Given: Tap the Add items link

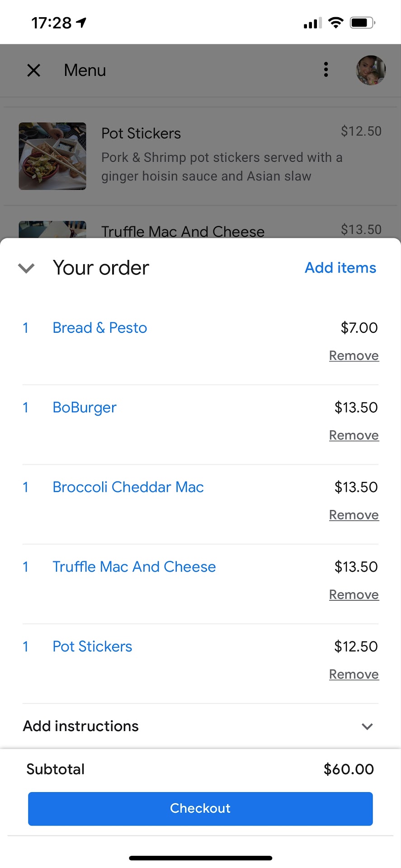Looking at the screenshot, I should tap(340, 268).
